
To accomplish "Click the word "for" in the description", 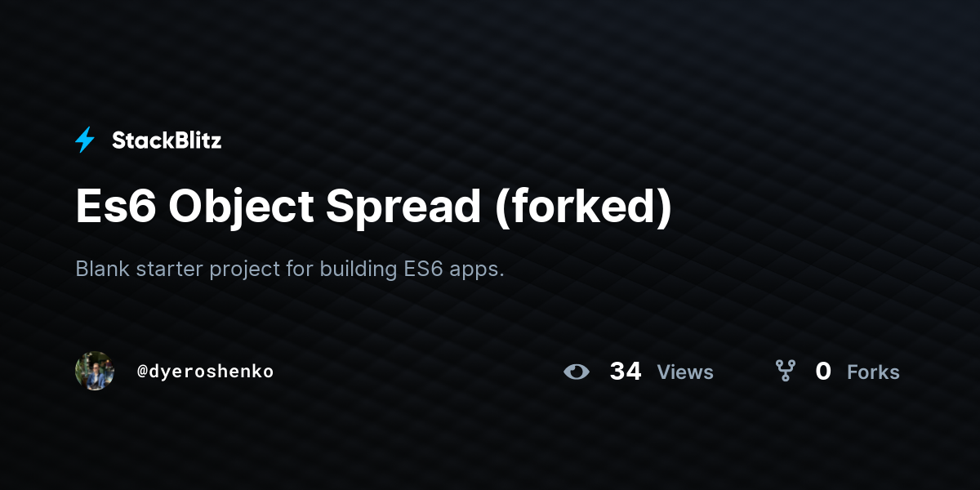I will point(300,269).
